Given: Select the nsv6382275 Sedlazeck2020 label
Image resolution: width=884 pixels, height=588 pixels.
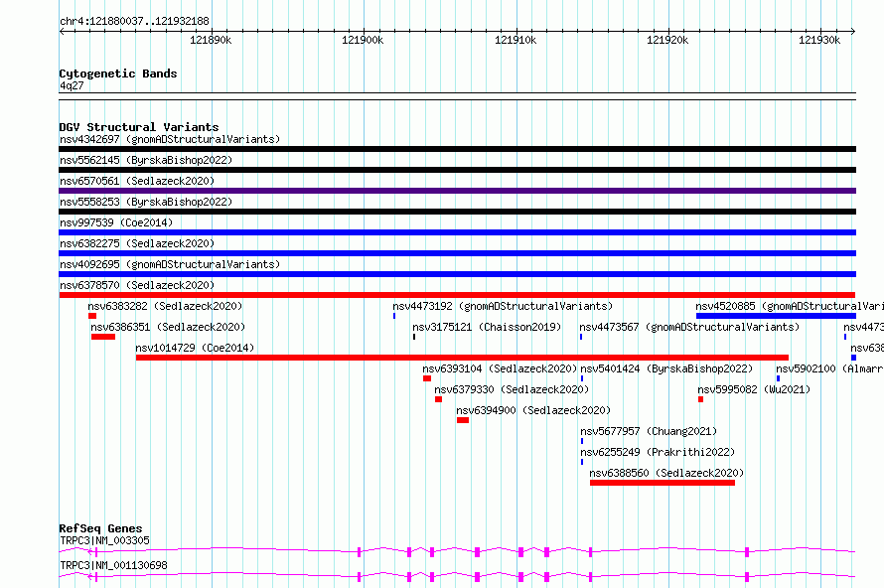Looking at the screenshot, I should [x=137, y=243].
